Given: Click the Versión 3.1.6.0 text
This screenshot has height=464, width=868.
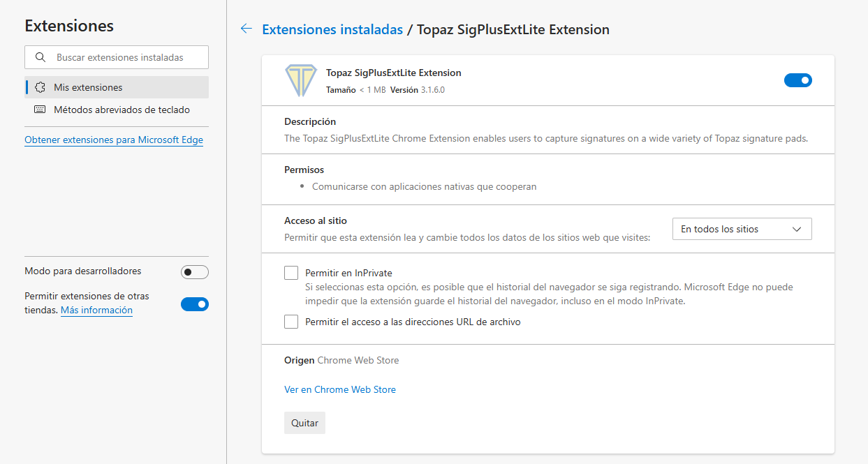Looking at the screenshot, I should click(x=418, y=90).
